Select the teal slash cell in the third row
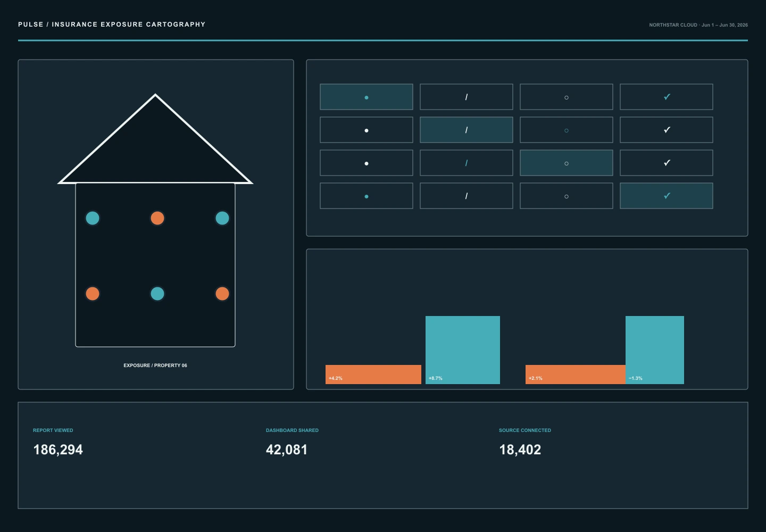The image size is (766, 532). coord(467,163)
